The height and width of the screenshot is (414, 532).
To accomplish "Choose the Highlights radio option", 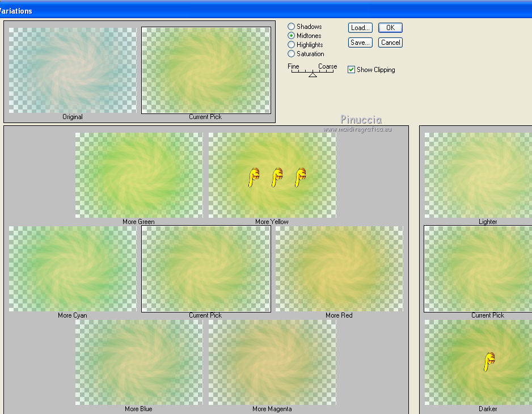I will [x=291, y=45].
